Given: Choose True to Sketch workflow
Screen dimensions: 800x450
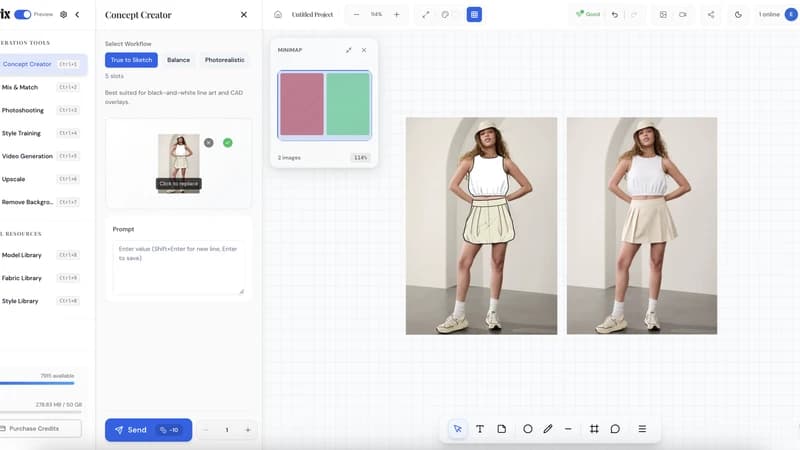Looking at the screenshot, I should 131,60.
